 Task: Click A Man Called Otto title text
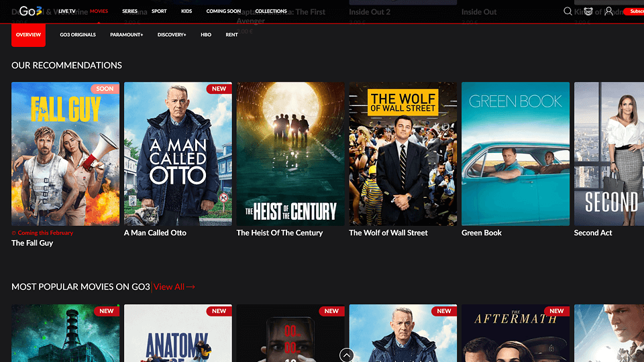pyautogui.click(x=155, y=233)
